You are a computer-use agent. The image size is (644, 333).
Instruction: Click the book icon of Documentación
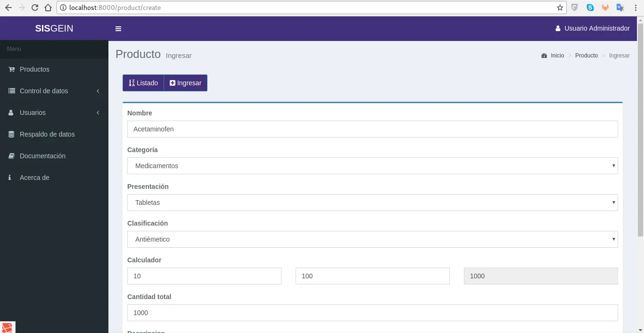click(11, 156)
